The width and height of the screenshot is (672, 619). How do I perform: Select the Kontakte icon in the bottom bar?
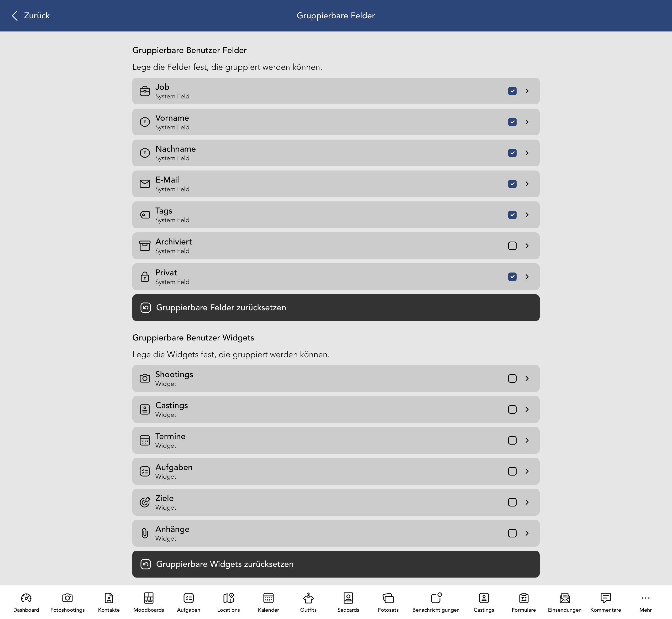[x=108, y=601]
